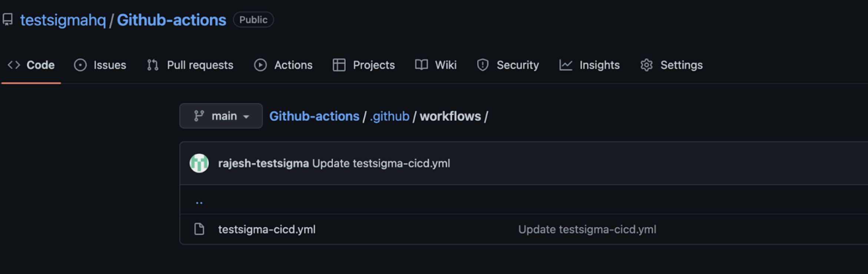Image resolution: width=868 pixels, height=274 pixels.
Task: Click the Issues circle icon
Action: coord(80,65)
